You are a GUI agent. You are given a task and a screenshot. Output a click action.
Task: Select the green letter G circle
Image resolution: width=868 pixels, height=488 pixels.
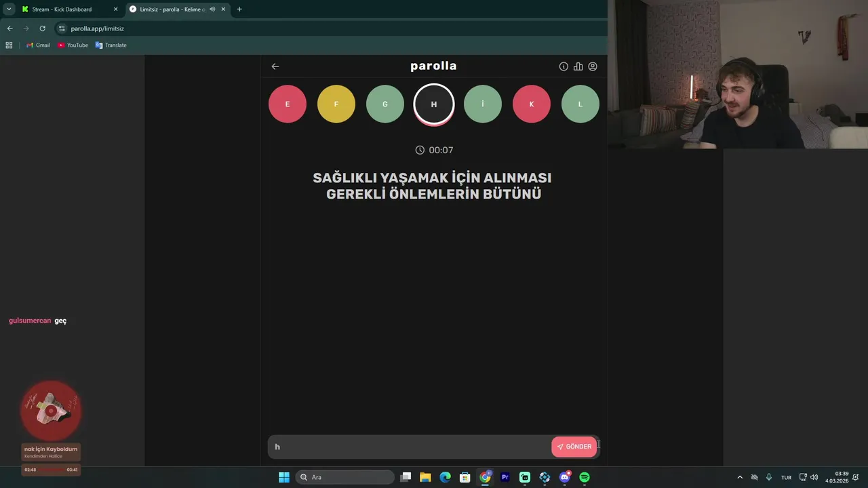(385, 104)
